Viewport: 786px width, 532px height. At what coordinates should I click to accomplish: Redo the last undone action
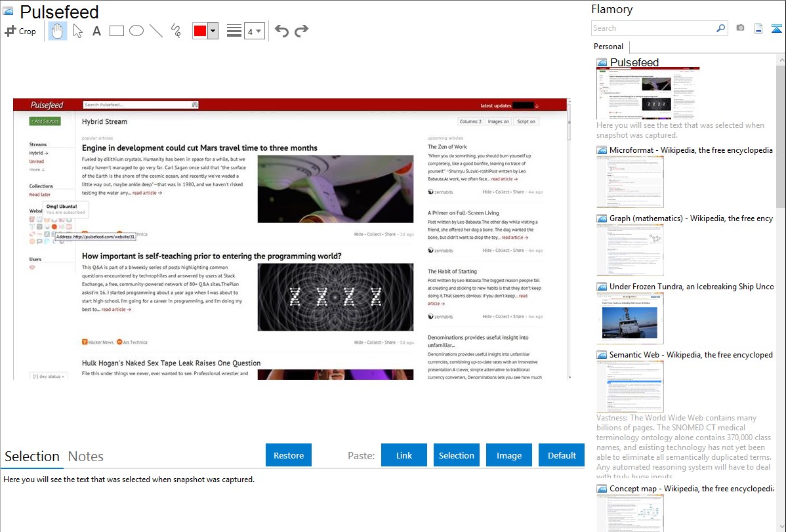pyautogui.click(x=301, y=31)
